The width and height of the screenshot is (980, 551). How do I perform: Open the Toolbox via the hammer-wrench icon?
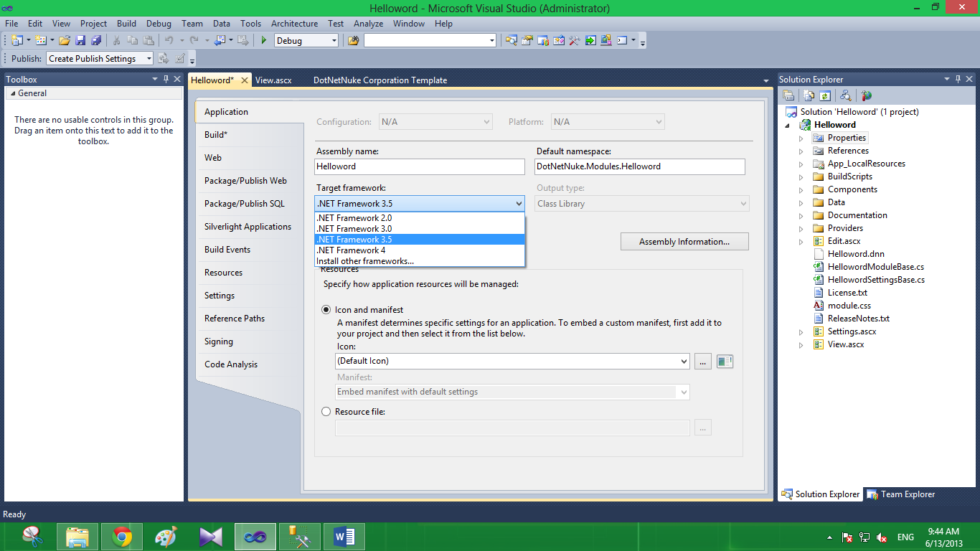pyautogui.click(x=574, y=40)
